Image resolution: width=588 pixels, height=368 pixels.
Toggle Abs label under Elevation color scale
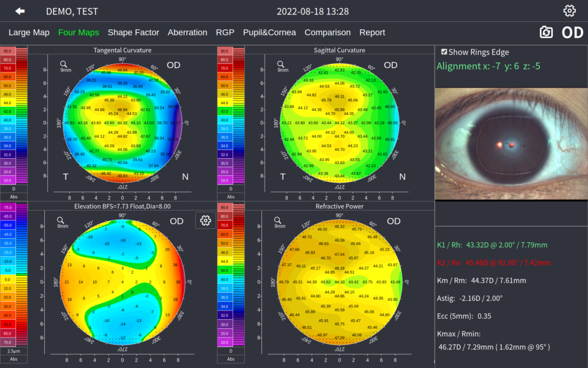coord(14,359)
